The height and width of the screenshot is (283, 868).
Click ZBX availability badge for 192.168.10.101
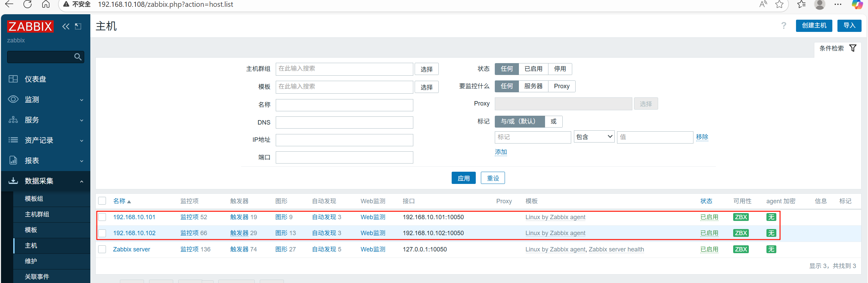741,217
